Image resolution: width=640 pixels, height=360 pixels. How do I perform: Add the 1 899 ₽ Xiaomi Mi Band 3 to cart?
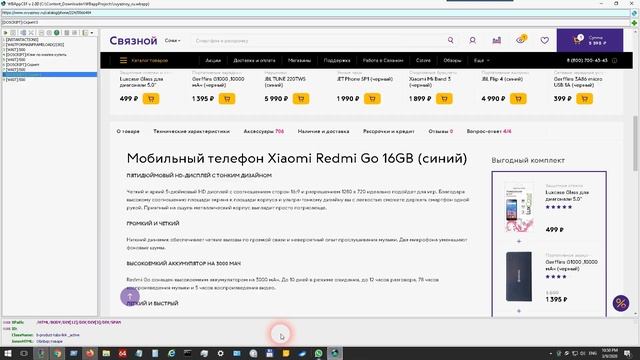pyautogui.click(x=444, y=99)
